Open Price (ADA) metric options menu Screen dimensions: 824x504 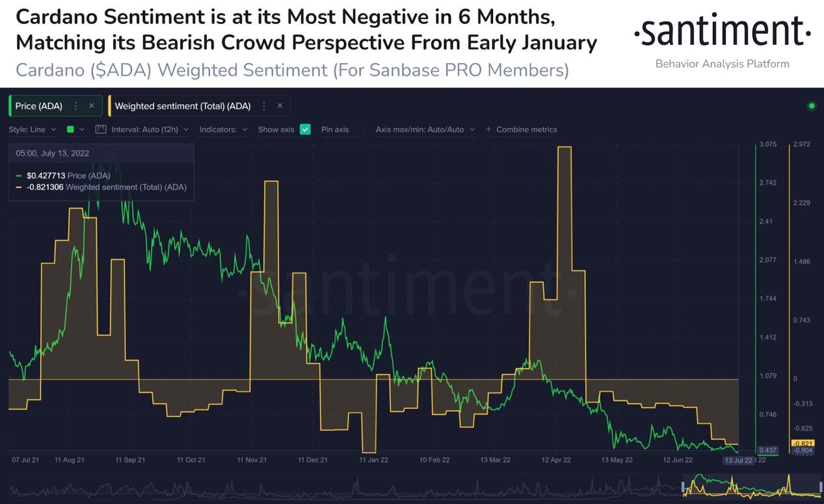coord(76,106)
